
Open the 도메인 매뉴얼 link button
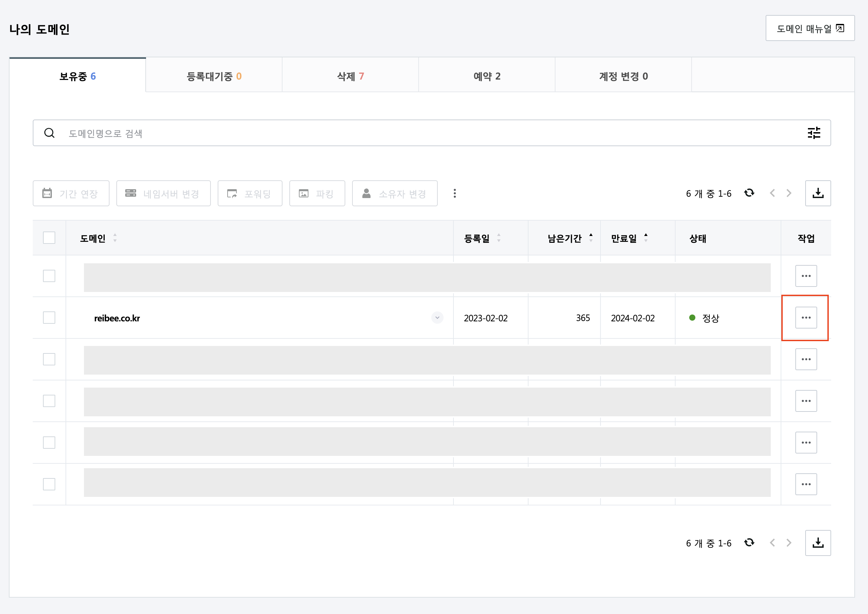[x=810, y=28]
